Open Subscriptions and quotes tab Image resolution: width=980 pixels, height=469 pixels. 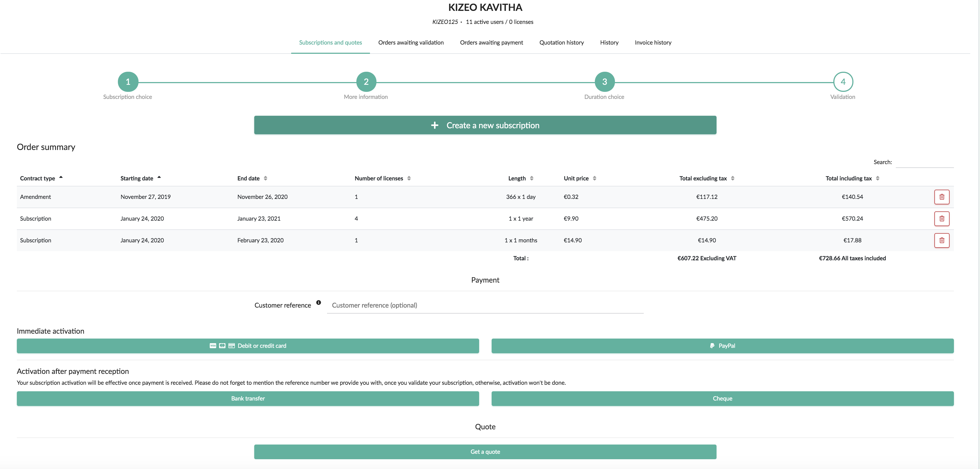point(330,43)
